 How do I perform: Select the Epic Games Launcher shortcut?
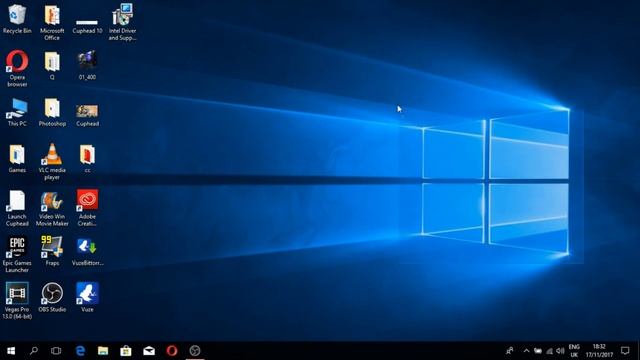coord(17,255)
